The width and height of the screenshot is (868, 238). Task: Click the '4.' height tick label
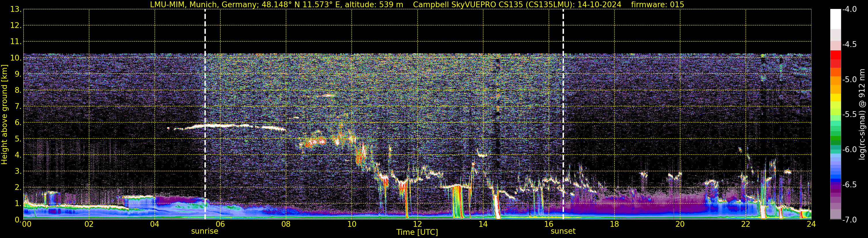point(18,155)
